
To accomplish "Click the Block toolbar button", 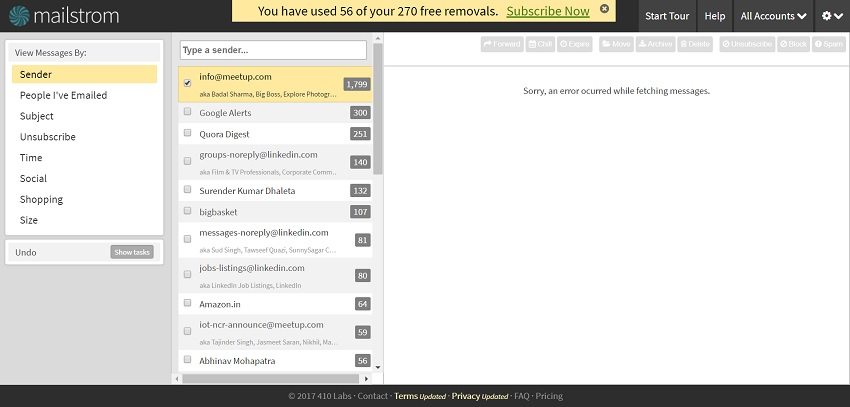I will point(793,44).
